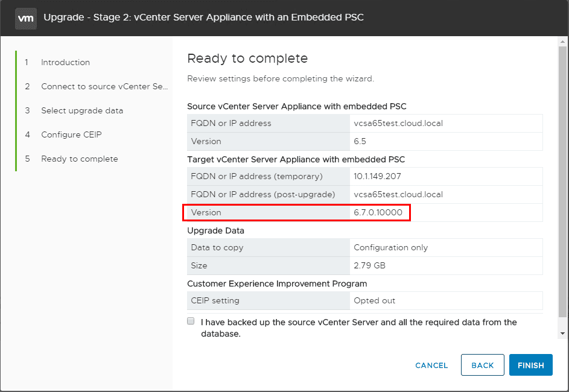Click scrollbar down arrow
The height and width of the screenshot is (392, 569).
[562, 333]
